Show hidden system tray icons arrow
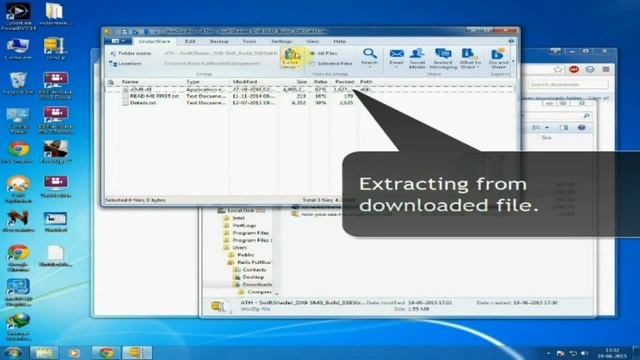 [548, 353]
